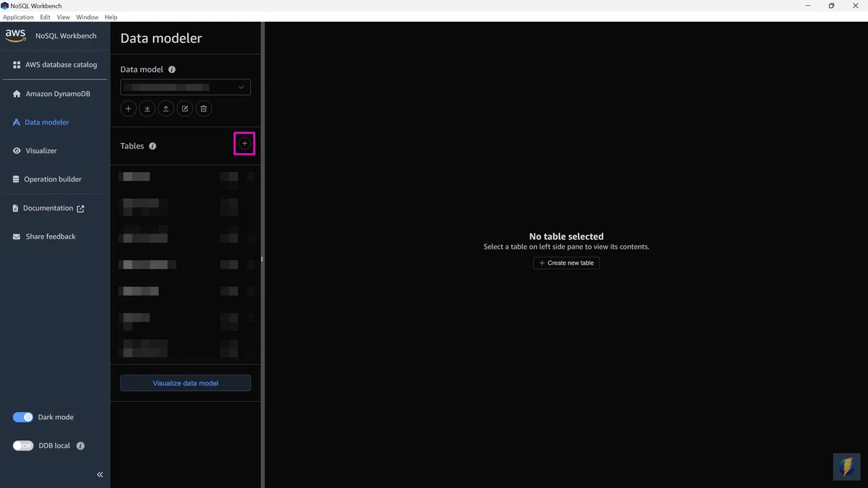The width and height of the screenshot is (868, 488).
Task: Open the Application menu
Action: [x=18, y=17]
